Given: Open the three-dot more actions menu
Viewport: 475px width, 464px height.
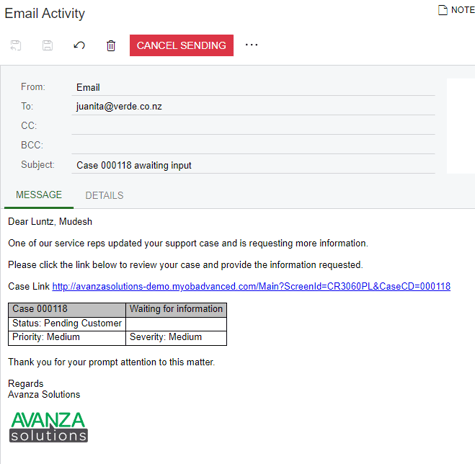Looking at the screenshot, I should (252, 45).
